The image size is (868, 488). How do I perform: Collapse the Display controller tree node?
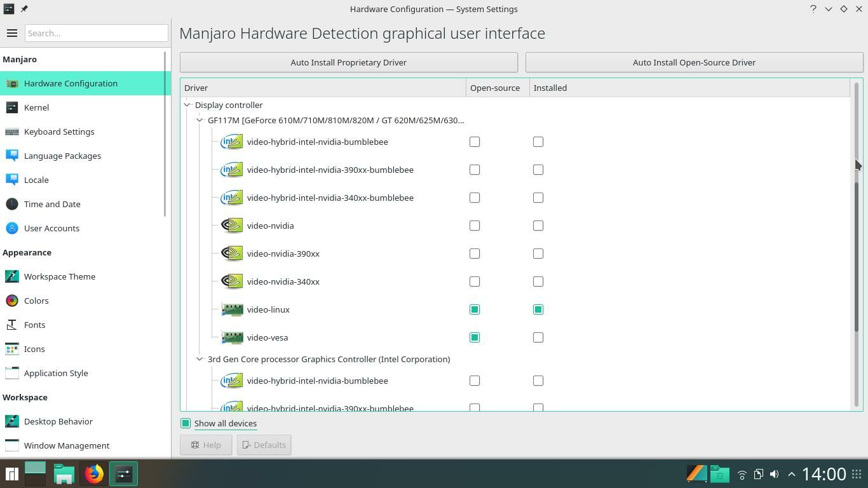point(187,105)
